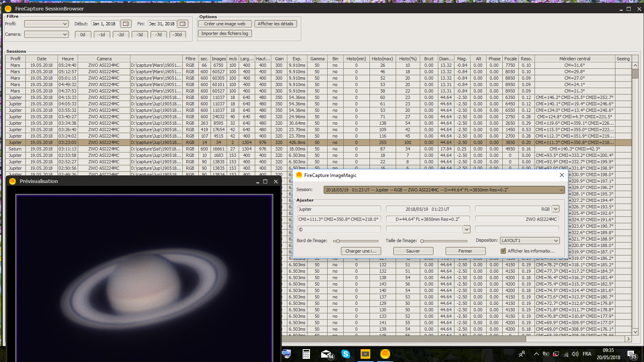Image resolution: width=644 pixels, height=362 pixels.
Task: Open the Disposition LAYOUT1 dropdown
Action: tap(530, 241)
